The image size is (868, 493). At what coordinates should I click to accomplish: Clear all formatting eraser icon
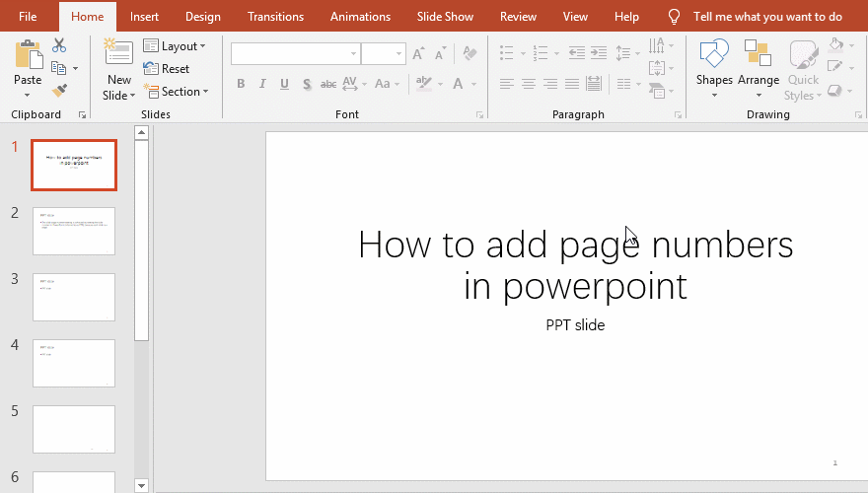[x=470, y=53]
